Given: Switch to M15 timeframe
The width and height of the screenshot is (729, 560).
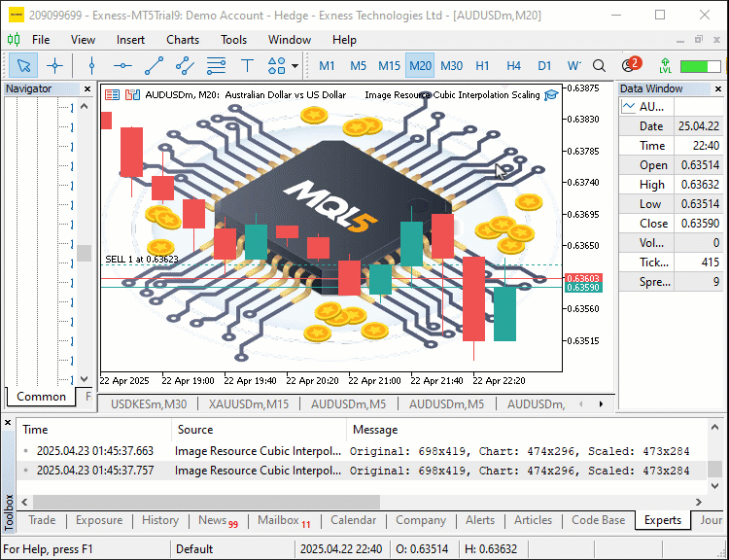Looking at the screenshot, I should click(x=389, y=65).
